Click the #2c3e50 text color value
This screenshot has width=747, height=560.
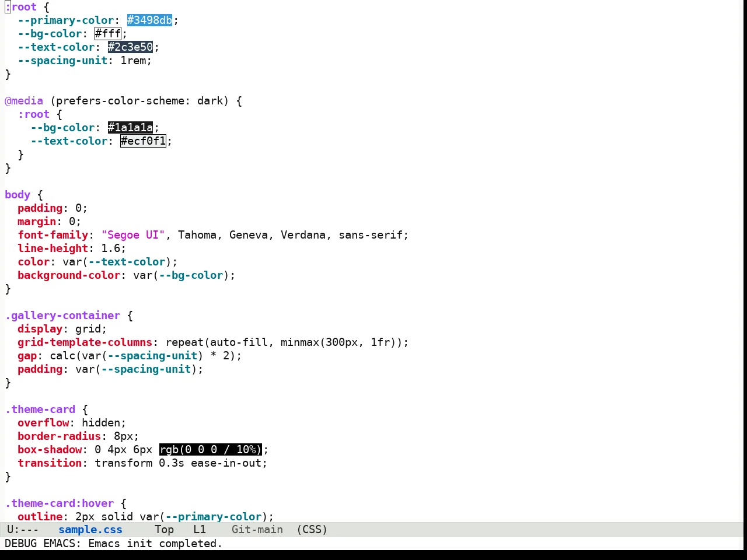[130, 47]
